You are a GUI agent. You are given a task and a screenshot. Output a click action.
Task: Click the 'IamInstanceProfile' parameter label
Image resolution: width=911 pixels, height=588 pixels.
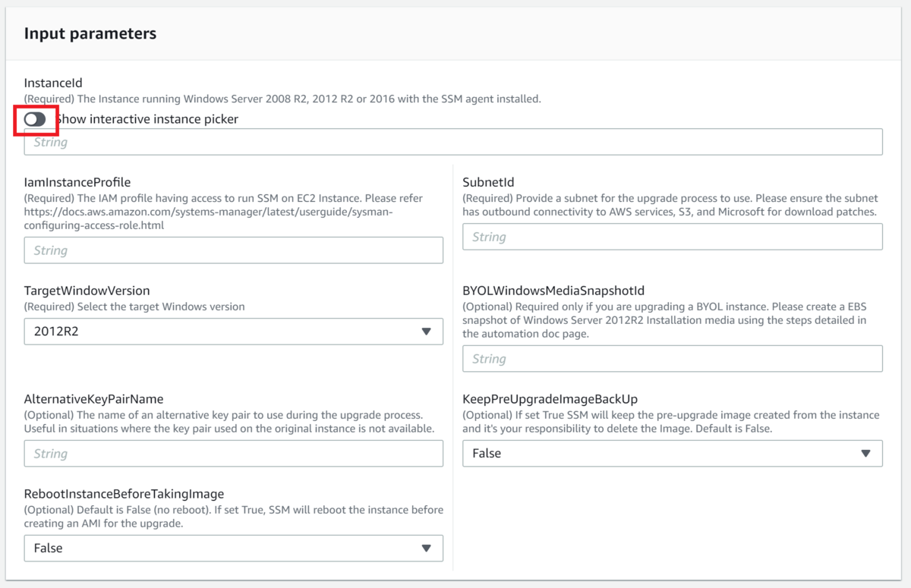[x=77, y=182]
